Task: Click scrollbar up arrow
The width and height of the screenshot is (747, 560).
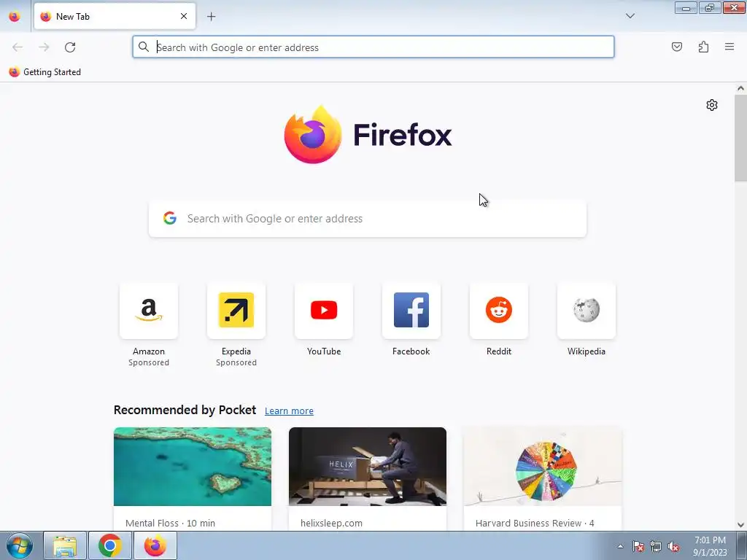Action: coord(740,88)
